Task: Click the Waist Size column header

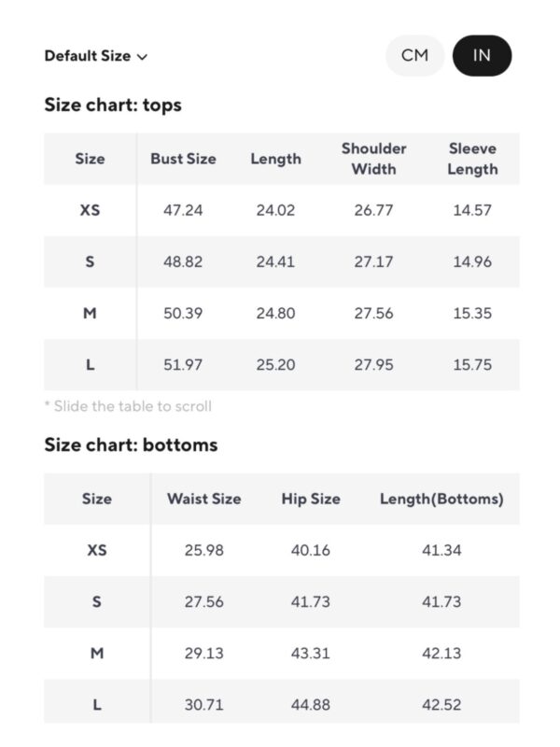Action: (x=204, y=499)
